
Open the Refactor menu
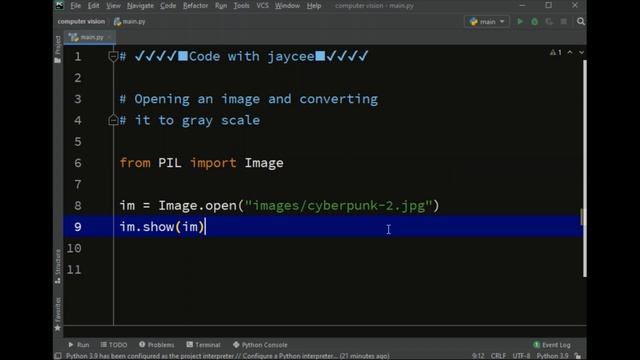pos(196,6)
